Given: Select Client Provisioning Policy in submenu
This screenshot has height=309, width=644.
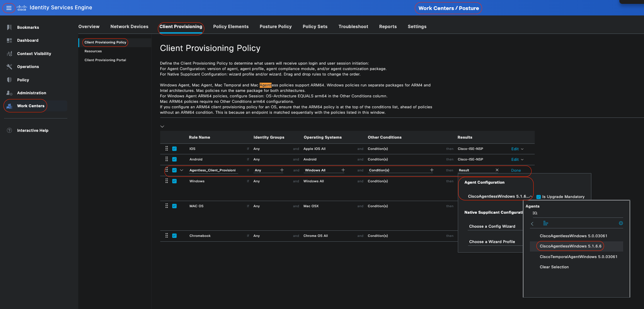Looking at the screenshot, I should click(106, 42).
